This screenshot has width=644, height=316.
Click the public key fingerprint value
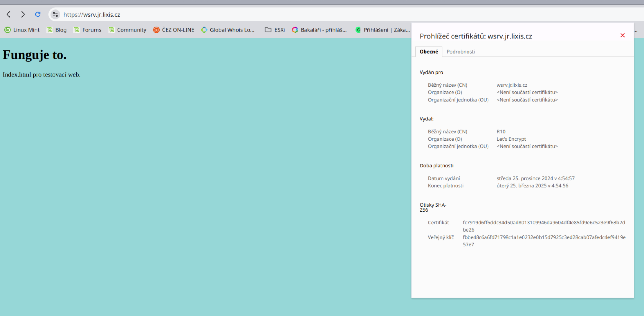[544, 237]
